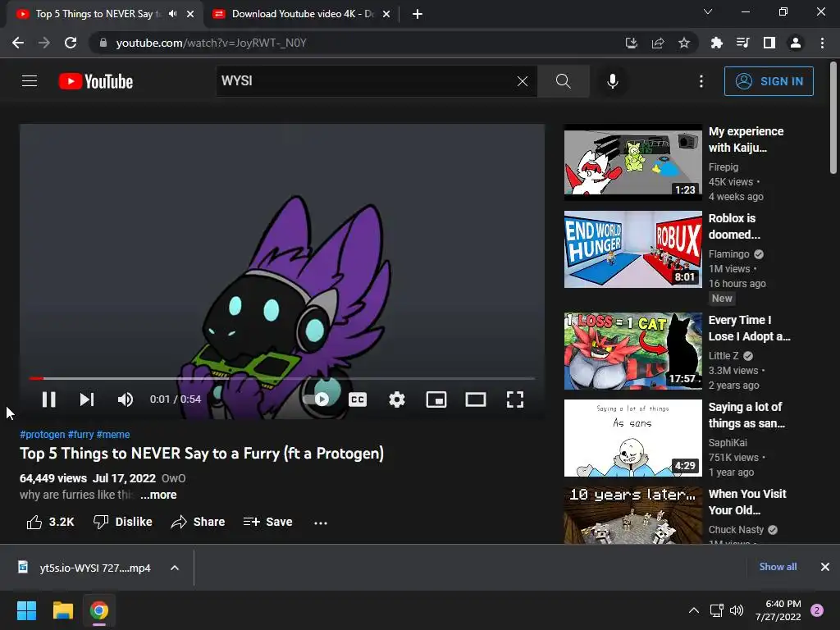The width and height of the screenshot is (840, 630).
Task: Open player settings gear
Action: pyautogui.click(x=397, y=399)
